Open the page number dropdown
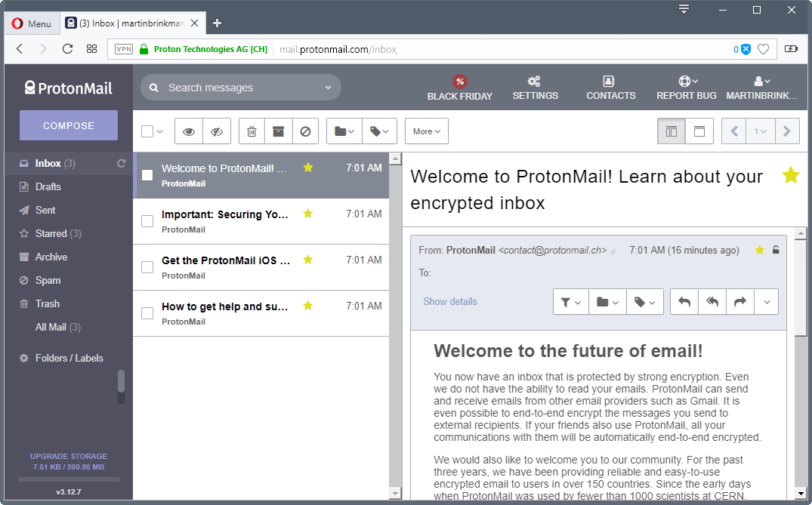Viewport: 812px width, 505px height. pos(760,131)
